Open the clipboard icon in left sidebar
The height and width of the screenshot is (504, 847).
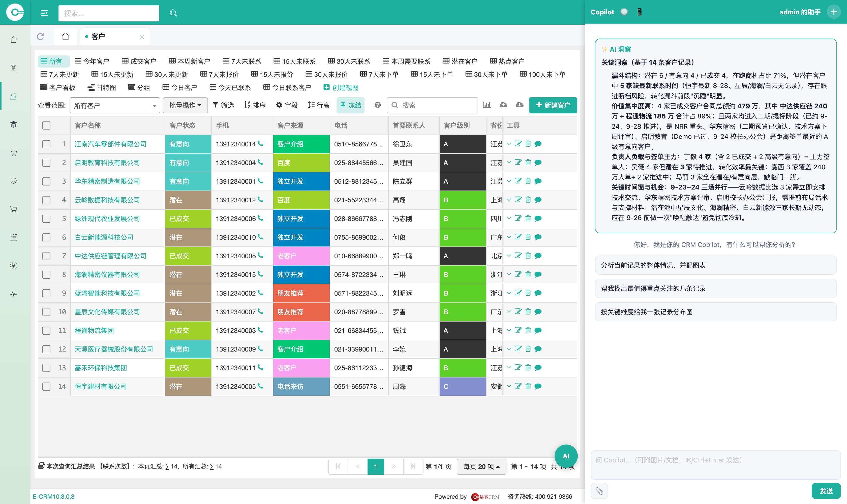[14, 68]
